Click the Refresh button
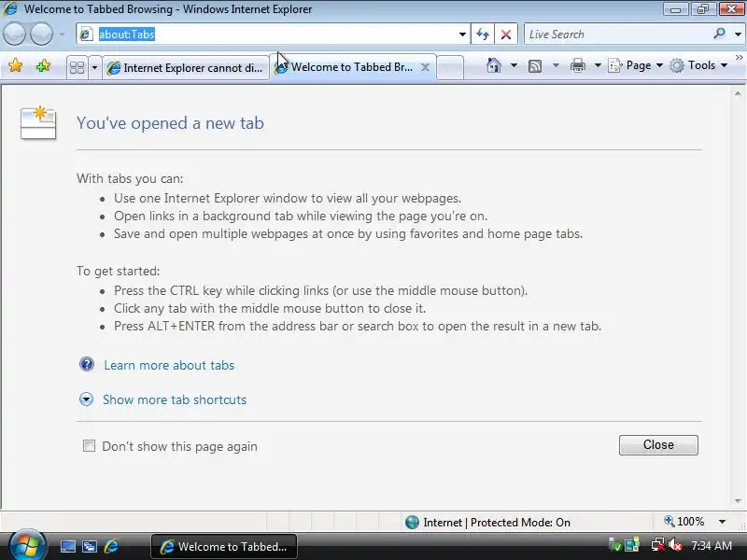747x560 pixels. point(483,35)
